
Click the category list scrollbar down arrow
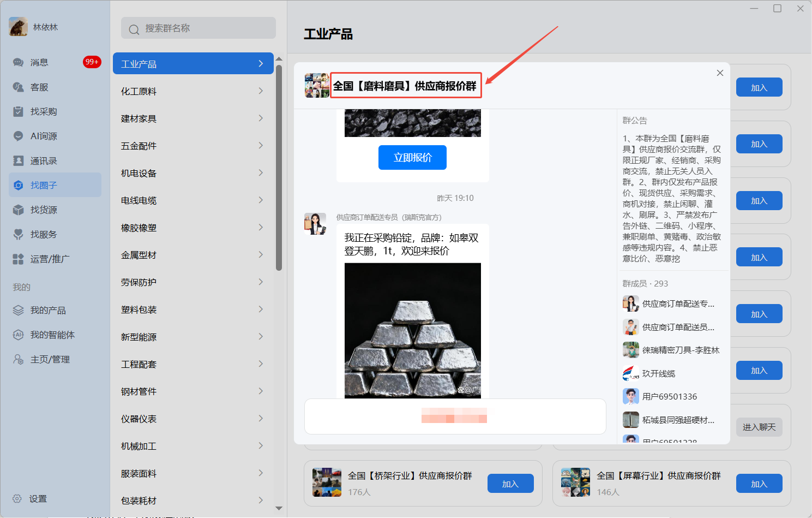(x=279, y=508)
